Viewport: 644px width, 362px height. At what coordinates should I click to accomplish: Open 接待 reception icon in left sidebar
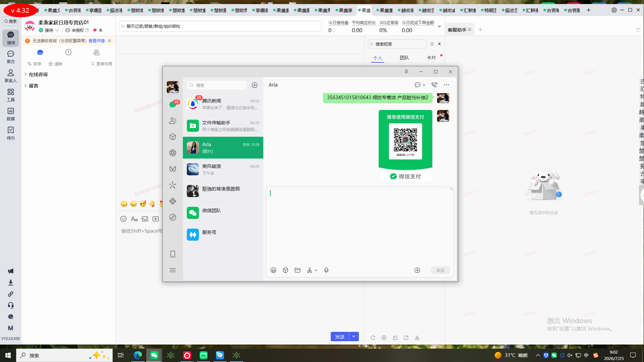[x=11, y=38]
